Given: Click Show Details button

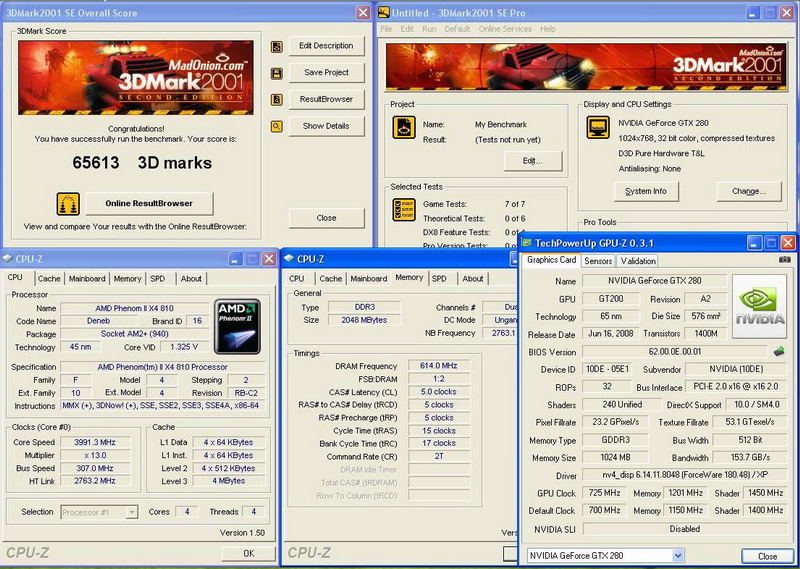Looking at the screenshot, I should (327, 126).
